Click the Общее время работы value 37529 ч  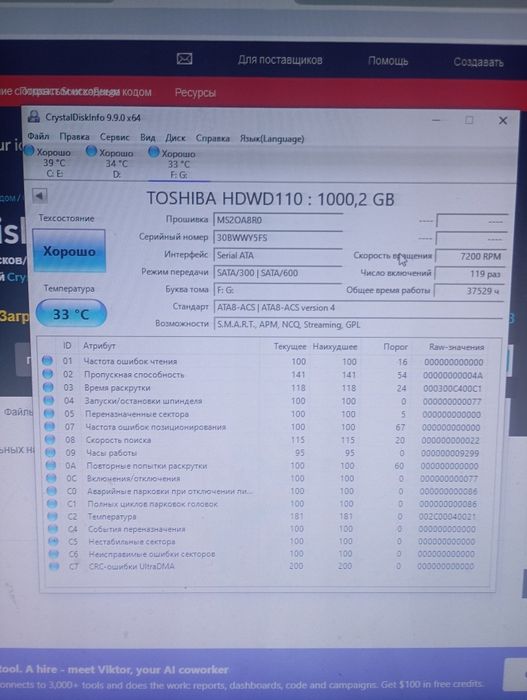[x=469, y=291]
